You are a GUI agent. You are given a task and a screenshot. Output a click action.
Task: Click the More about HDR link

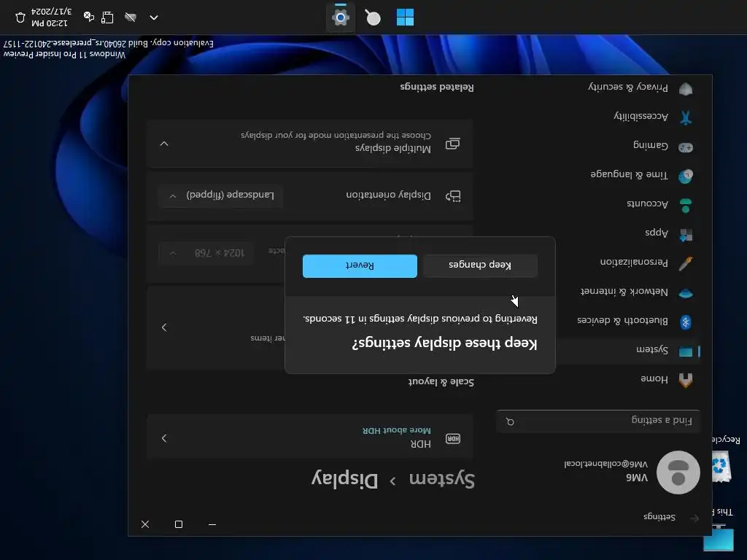pyautogui.click(x=396, y=430)
